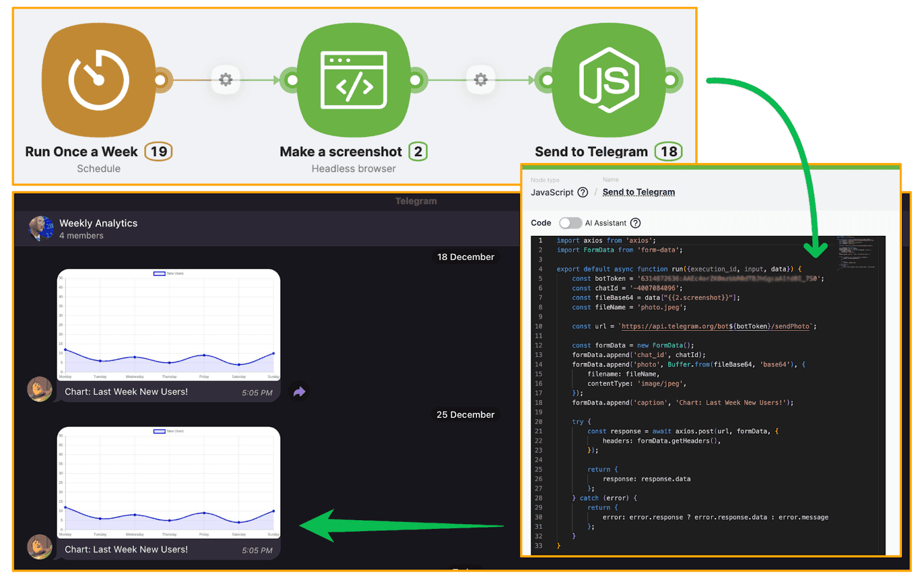Screen dimensions: 924x578
Task: Open the 25 December chart image
Action: [169, 482]
